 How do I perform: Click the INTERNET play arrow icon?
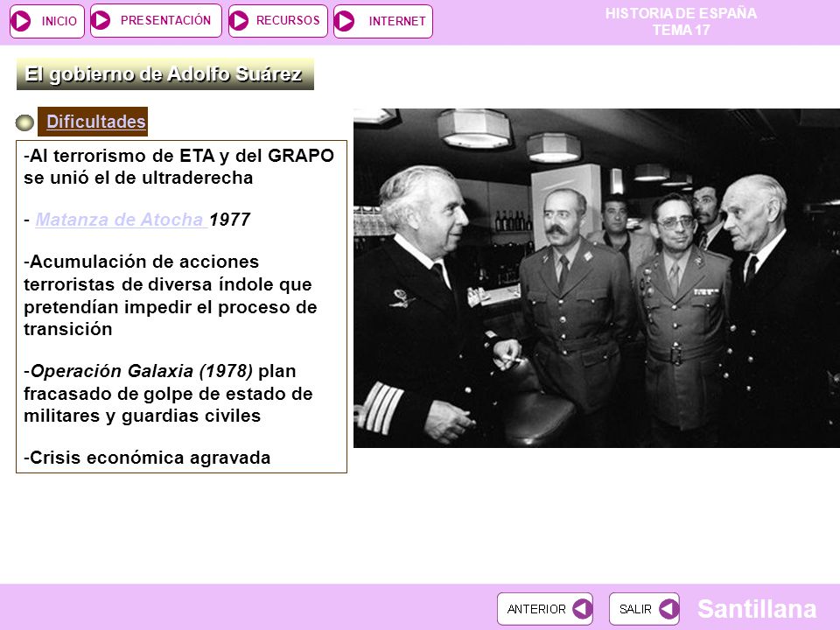tap(345, 21)
